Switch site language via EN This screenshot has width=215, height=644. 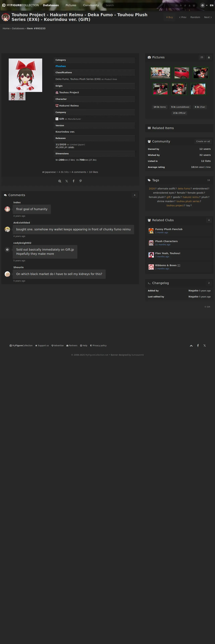click(x=211, y=5)
